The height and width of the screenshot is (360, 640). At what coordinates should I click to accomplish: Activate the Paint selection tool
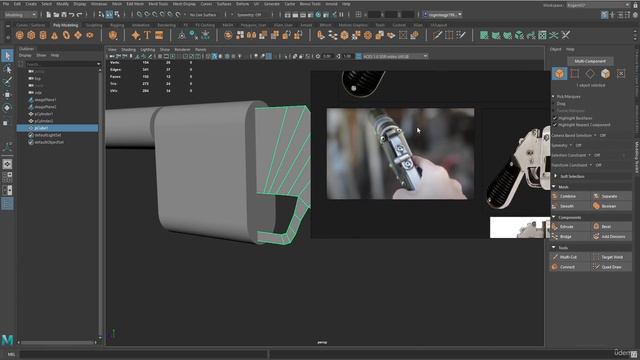click(x=7, y=82)
